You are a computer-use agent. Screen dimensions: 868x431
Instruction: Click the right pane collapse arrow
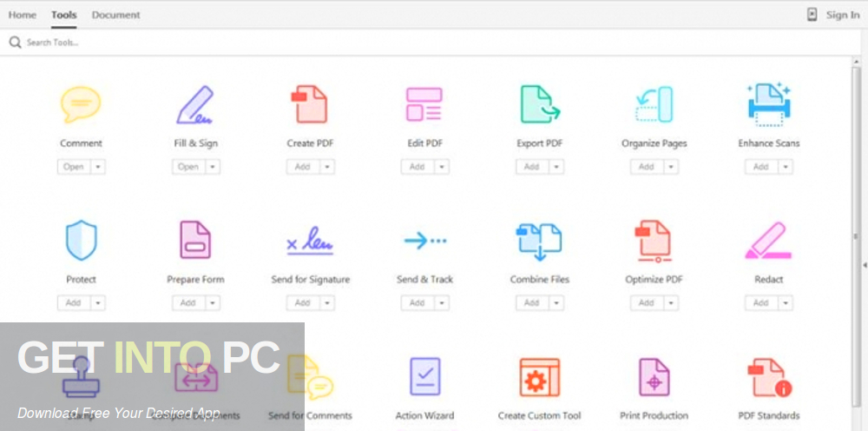(x=865, y=265)
